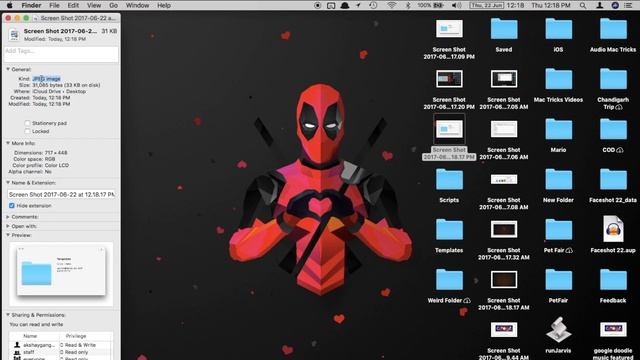Change the staff Read only privilege

tap(74, 352)
